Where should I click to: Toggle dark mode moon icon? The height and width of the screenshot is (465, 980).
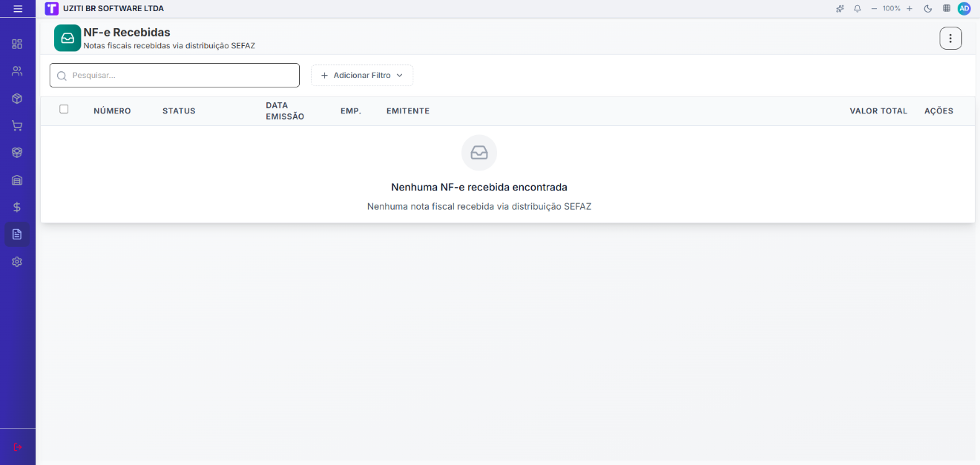click(928, 8)
